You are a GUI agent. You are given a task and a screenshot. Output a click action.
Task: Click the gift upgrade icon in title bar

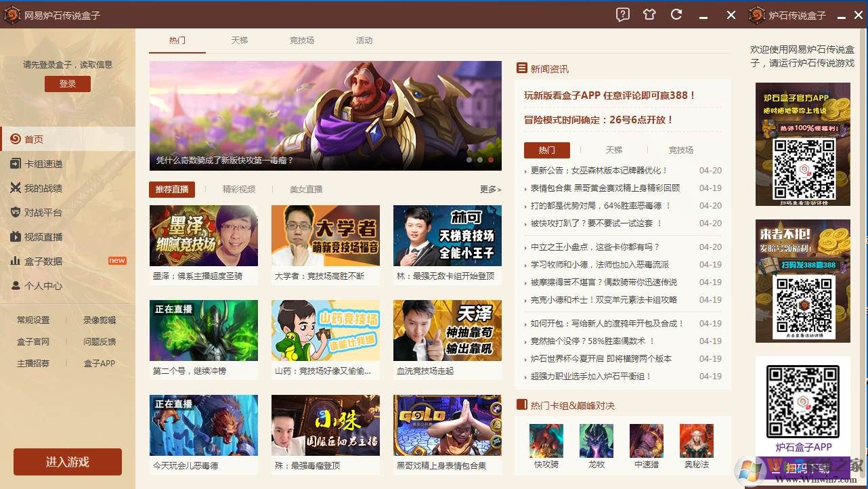[x=649, y=14]
